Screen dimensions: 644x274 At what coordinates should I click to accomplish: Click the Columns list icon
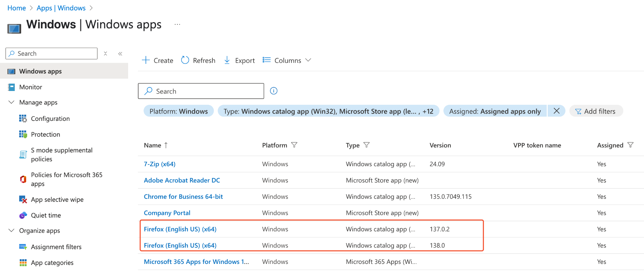click(x=267, y=60)
